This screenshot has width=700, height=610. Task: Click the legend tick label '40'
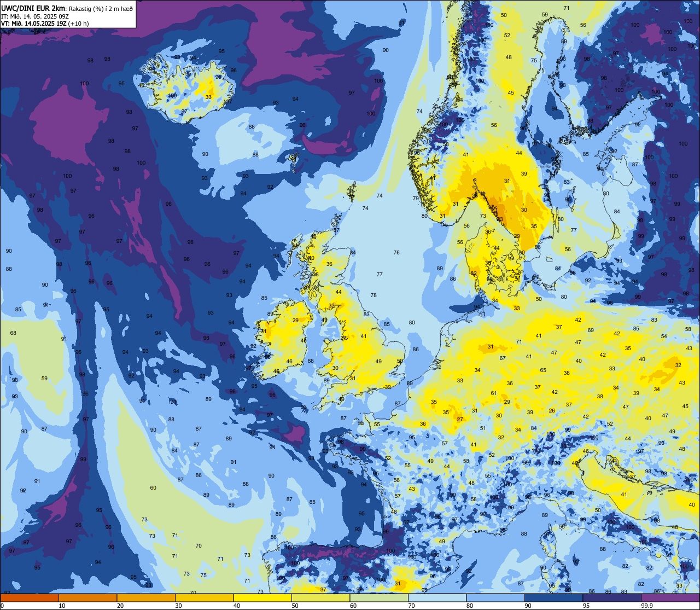tap(237, 606)
